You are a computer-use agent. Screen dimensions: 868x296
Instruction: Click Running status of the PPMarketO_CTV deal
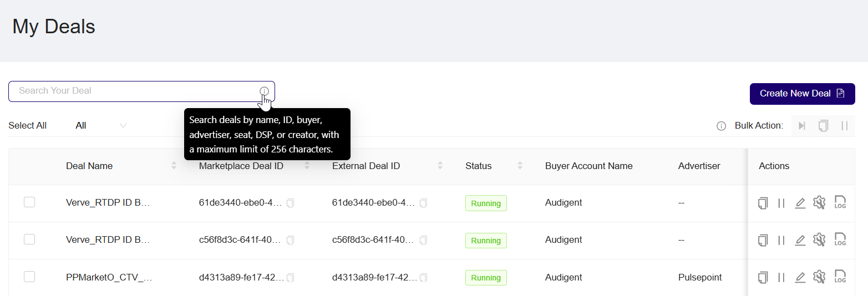tap(486, 278)
